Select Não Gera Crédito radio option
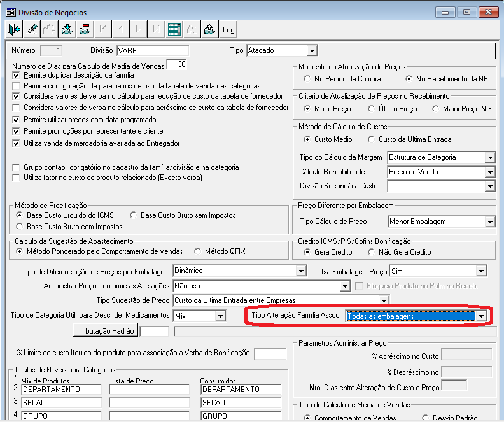The height and width of the screenshot is (422, 504). (x=371, y=252)
